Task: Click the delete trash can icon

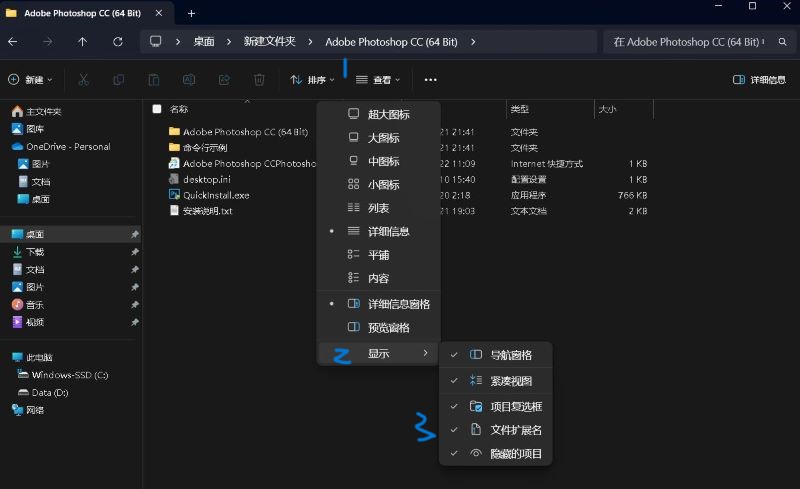Action: pos(259,80)
